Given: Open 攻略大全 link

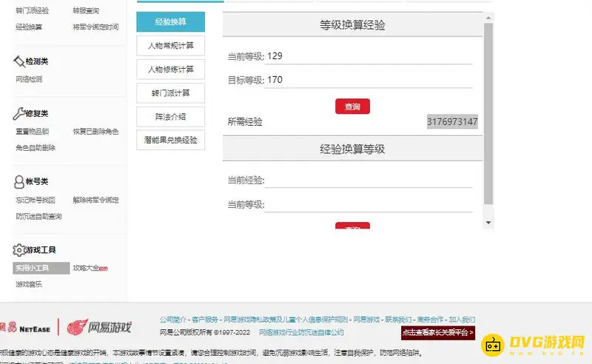Looking at the screenshot, I should (86, 268).
